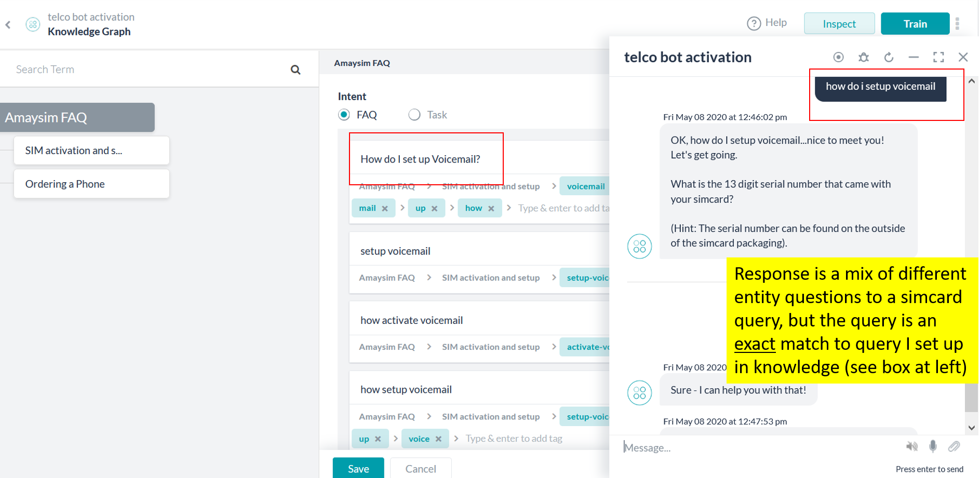The width and height of the screenshot is (980, 478).
Task: Remove the 'up' tag next to 'voice'
Action: 378,439
